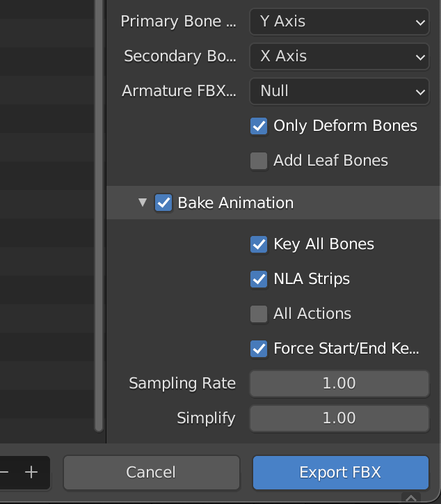Click the minus icon beside the plus

(4, 472)
